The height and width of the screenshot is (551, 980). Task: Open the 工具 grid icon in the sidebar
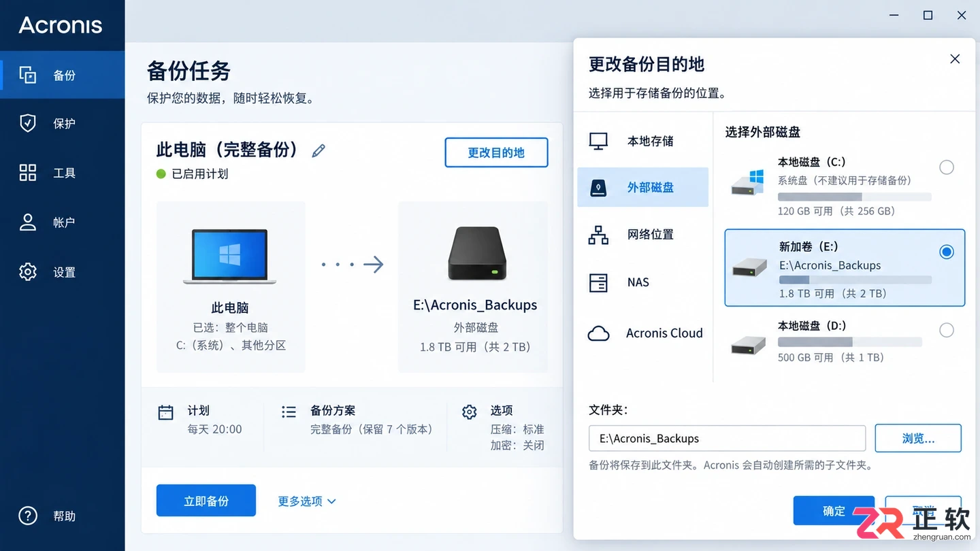(x=28, y=173)
